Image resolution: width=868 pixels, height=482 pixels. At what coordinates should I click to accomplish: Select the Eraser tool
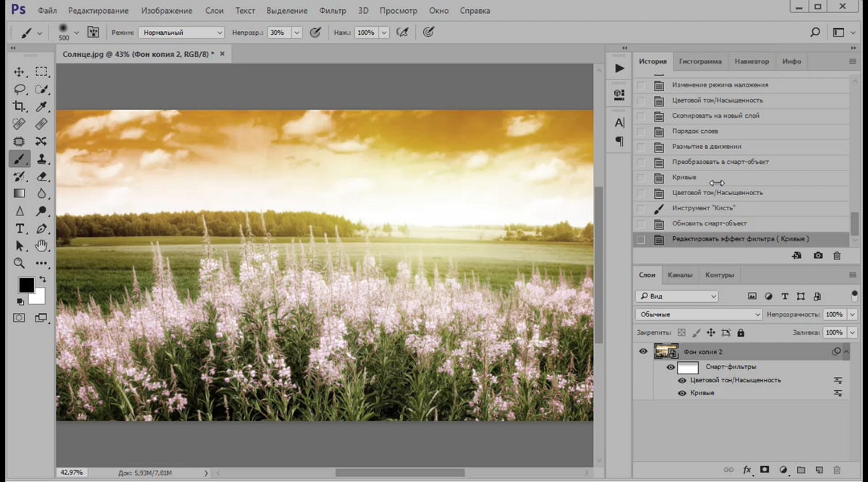[41, 176]
